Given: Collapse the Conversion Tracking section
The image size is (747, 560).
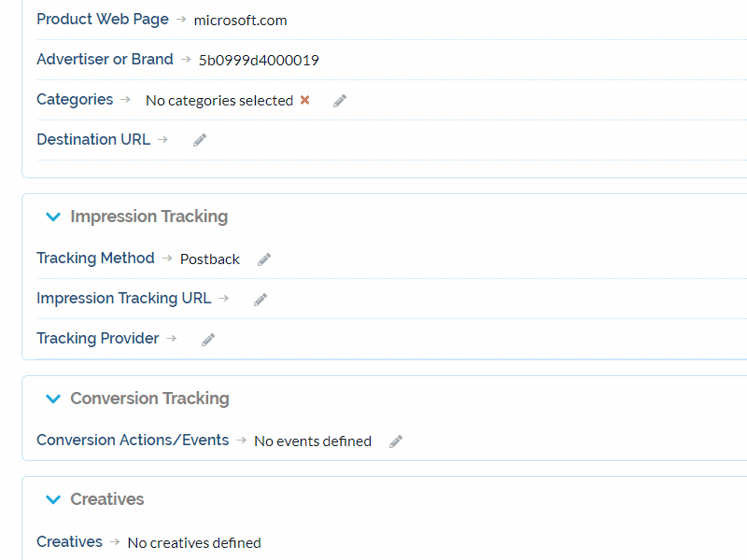Looking at the screenshot, I should 53,399.
